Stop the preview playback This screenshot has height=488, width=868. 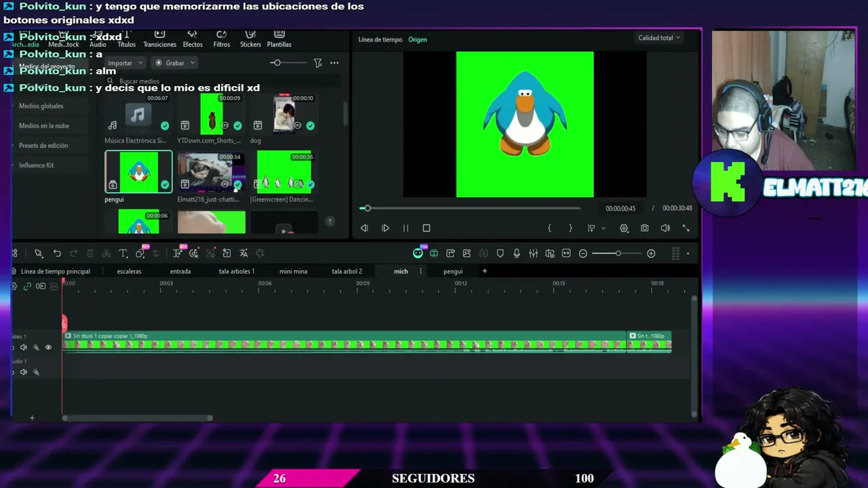tap(427, 228)
